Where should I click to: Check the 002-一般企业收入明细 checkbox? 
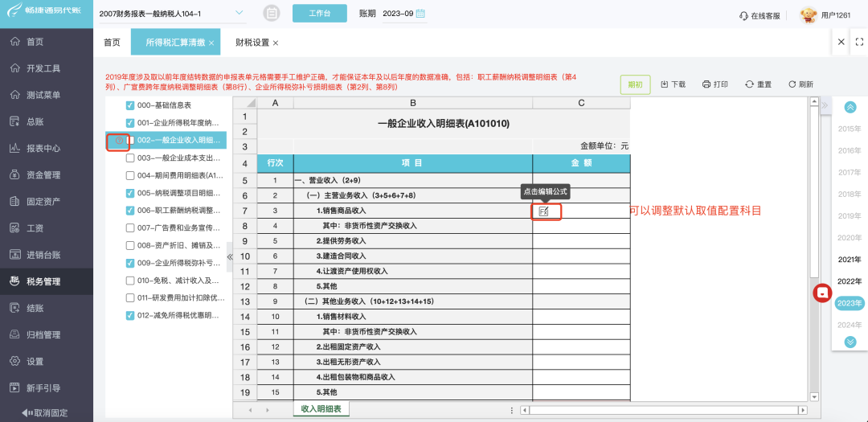pos(130,141)
